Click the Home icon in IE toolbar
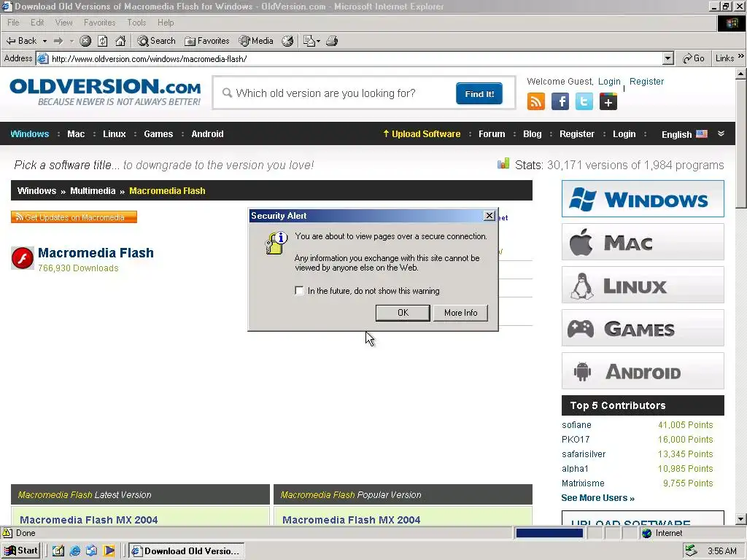 click(120, 41)
